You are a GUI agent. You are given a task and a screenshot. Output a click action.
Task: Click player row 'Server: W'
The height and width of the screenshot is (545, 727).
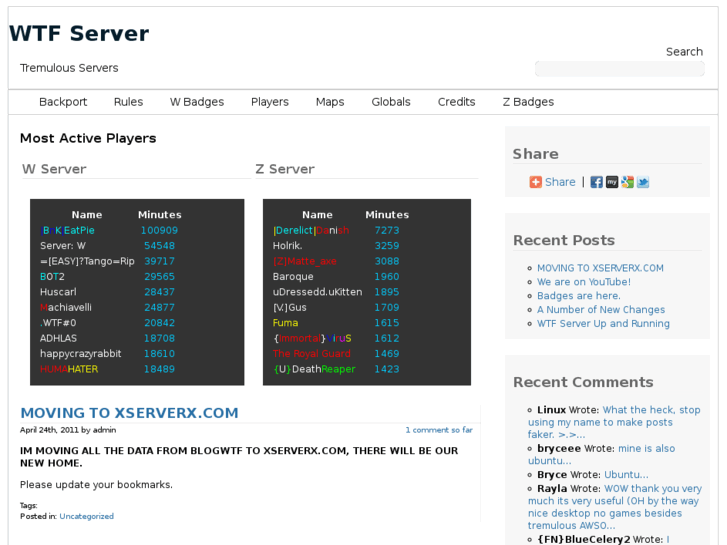(63, 246)
